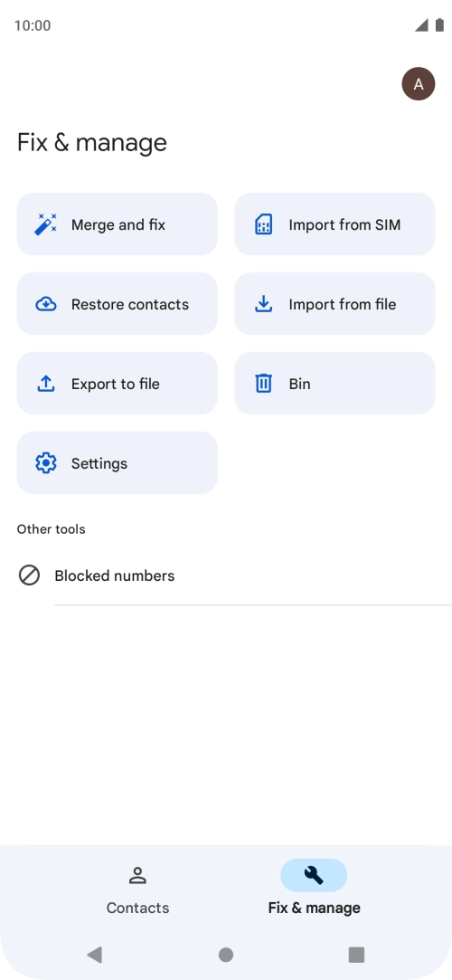Open Merge and fix
This screenshot has width=452, height=980.
(x=117, y=224)
